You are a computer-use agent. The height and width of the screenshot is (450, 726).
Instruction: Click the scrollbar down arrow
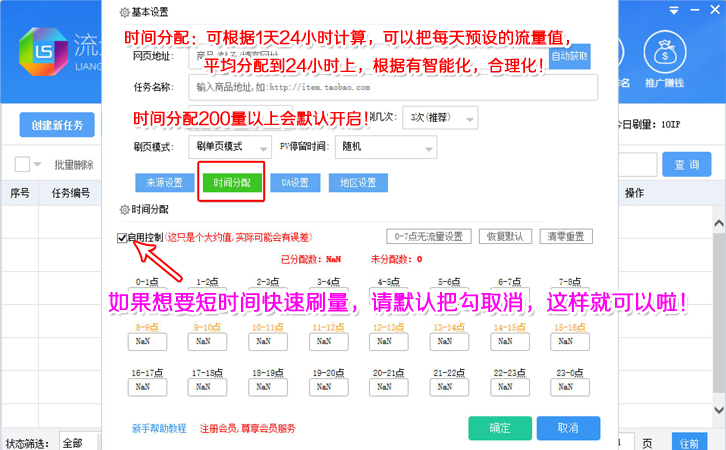coord(719,410)
